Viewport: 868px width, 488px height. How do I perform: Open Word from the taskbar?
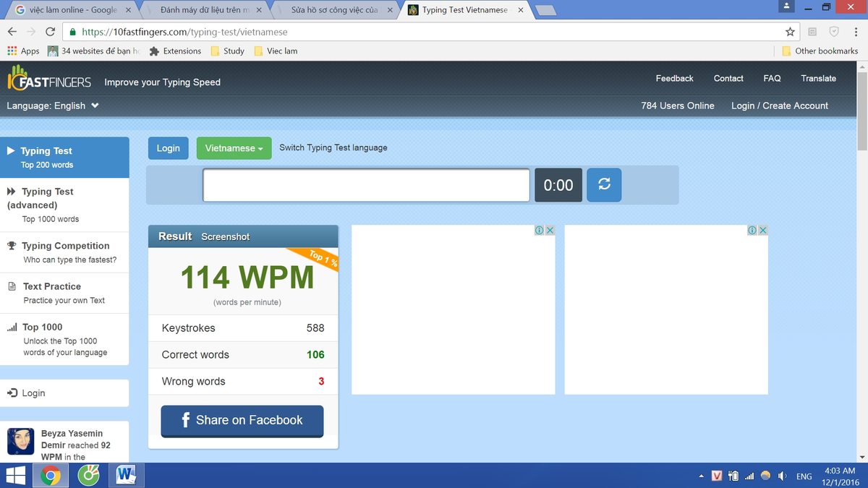126,475
